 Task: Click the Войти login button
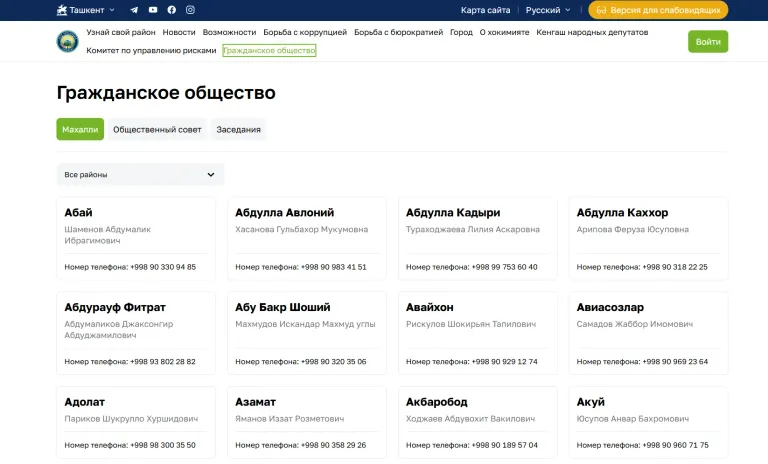(x=708, y=42)
